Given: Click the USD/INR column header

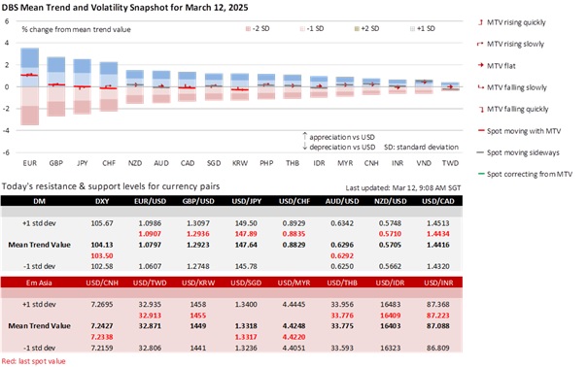Looking at the screenshot, I should (x=438, y=283).
